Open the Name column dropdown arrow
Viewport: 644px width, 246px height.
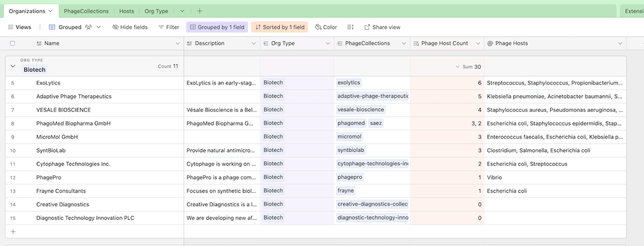click(x=178, y=43)
